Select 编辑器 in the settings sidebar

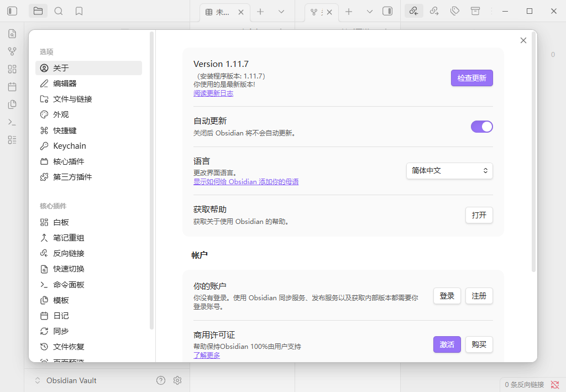tap(65, 83)
